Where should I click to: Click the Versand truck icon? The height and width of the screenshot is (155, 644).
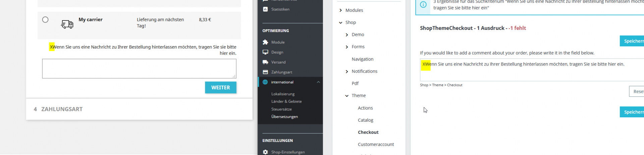(265, 62)
